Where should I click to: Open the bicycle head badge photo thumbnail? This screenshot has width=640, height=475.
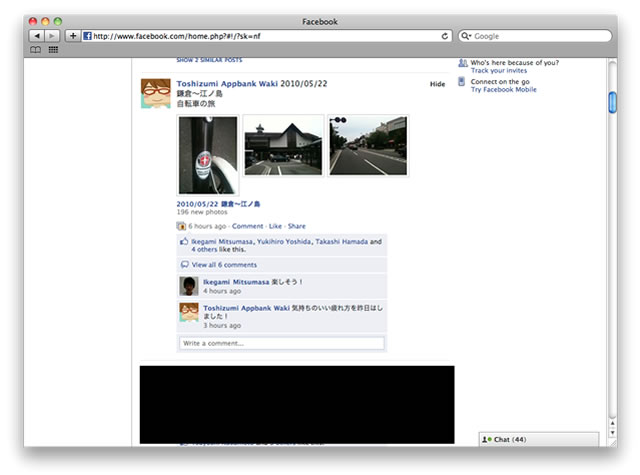[208, 155]
